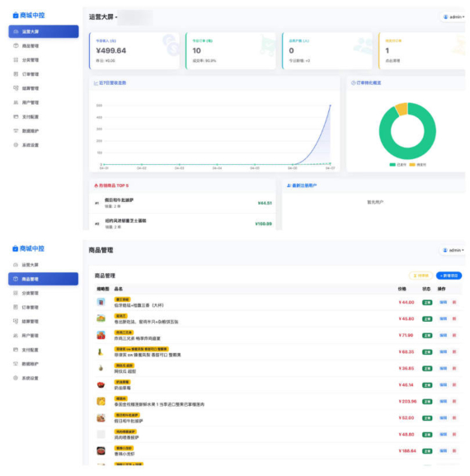Open 用户管理 in the lower sidebar
The height and width of the screenshot is (476, 470).
43,336
